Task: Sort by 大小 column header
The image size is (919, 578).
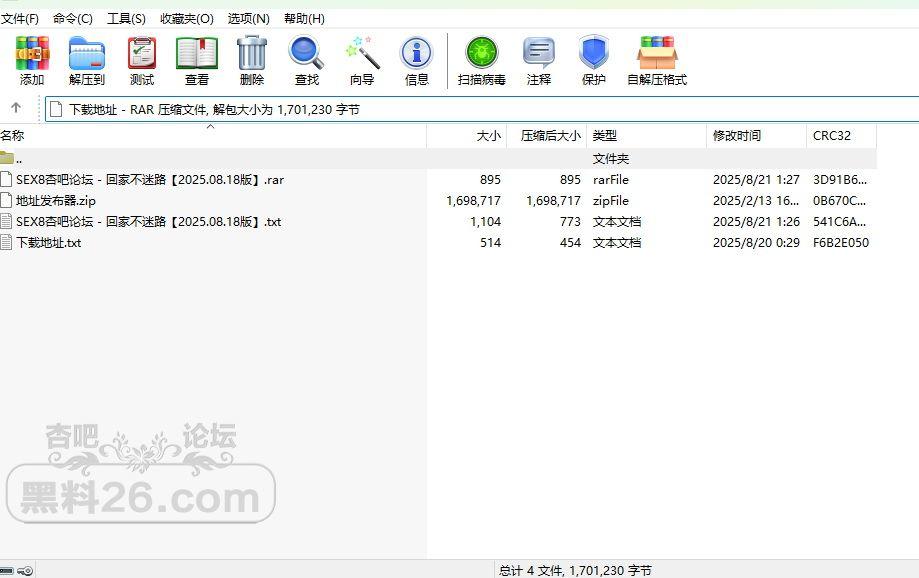Action: (x=467, y=135)
